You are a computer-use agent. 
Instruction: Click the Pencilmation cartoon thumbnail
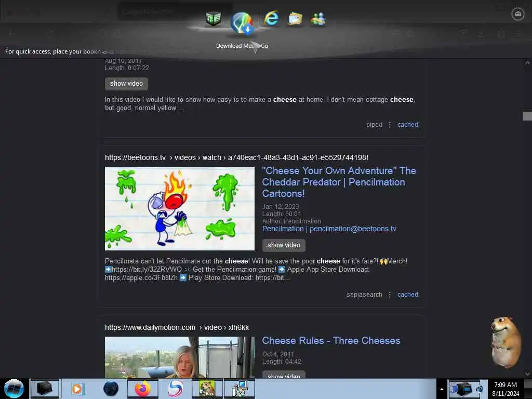coord(179,209)
